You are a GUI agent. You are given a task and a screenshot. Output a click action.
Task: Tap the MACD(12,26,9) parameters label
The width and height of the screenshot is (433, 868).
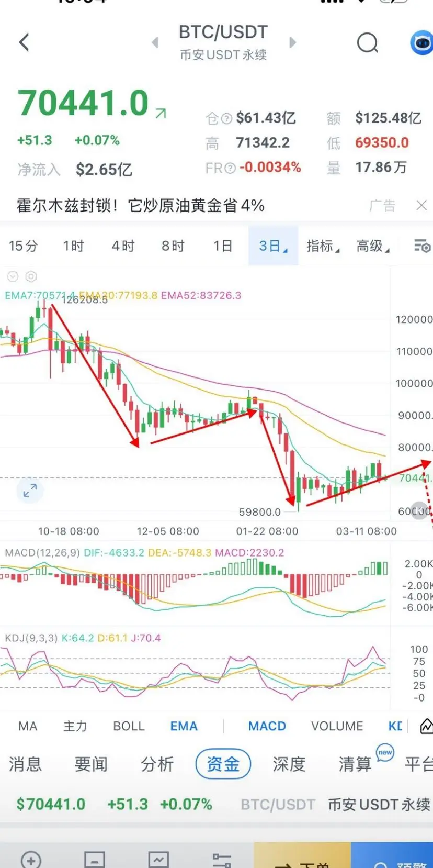(42, 553)
